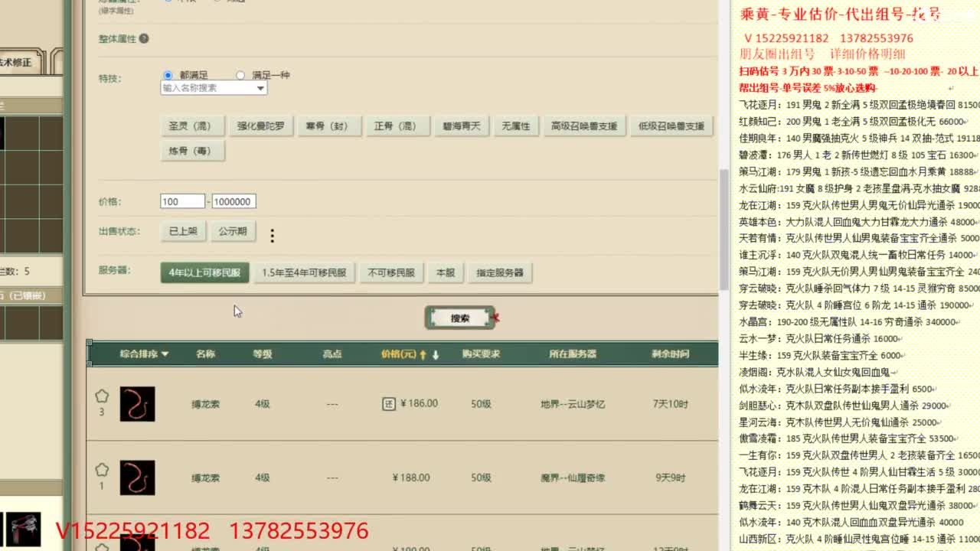Favorite the ¥188.00 缚龙索 listing star
This screenshot has height=551, width=980.
point(102,470)
